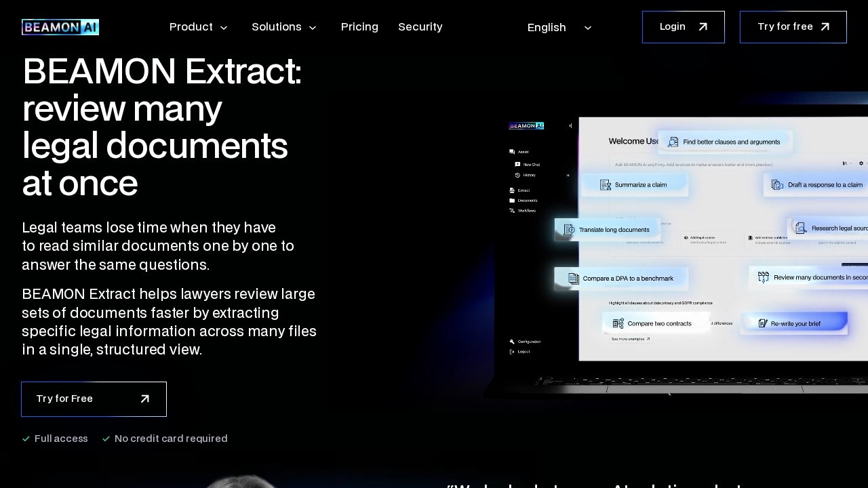This screenshot has height=488, width=868.
Task: Go to the Pricing page
Action: [359, 27]
